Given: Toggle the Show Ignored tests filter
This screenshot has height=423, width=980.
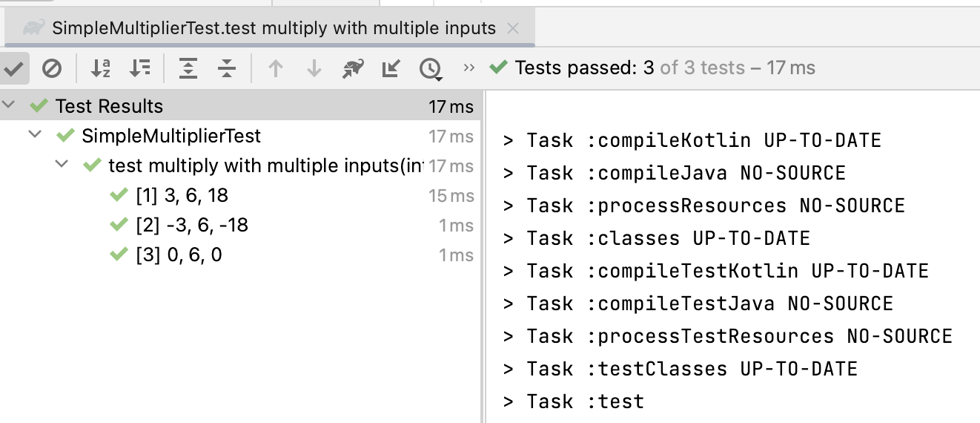Looking at the screenshot, I should click(x=51, y=69).
